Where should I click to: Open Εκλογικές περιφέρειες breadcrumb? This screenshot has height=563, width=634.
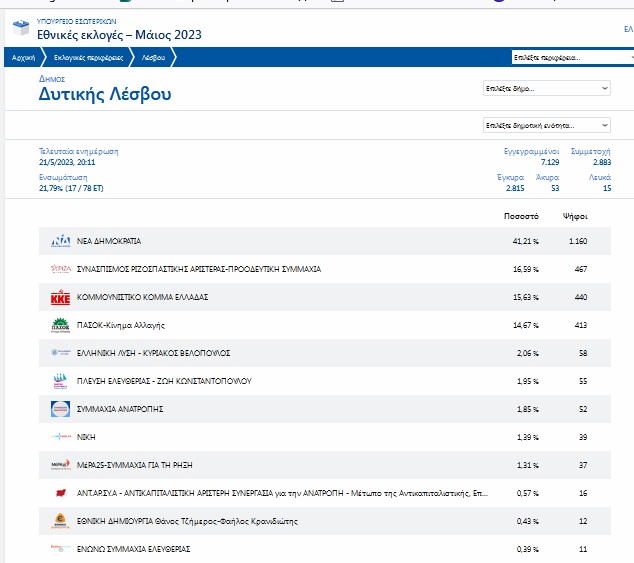[x=89, y=57]
